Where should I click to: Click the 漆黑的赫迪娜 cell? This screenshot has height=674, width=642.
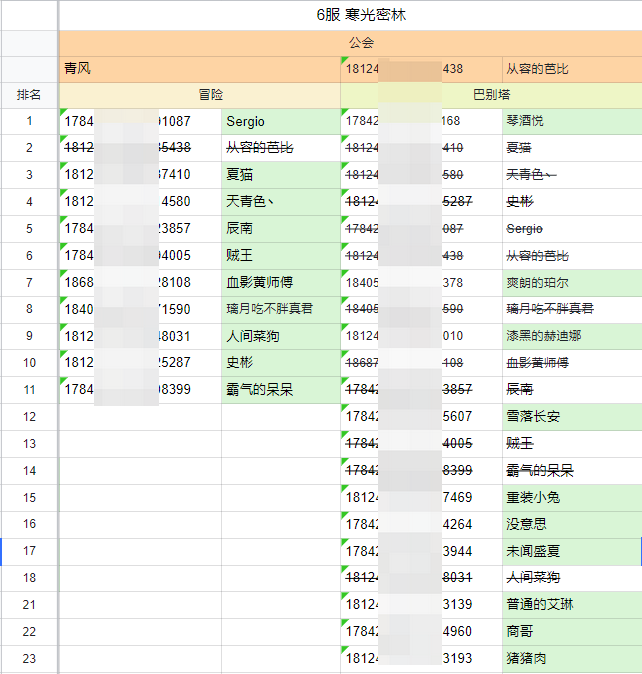click(570, 337)
